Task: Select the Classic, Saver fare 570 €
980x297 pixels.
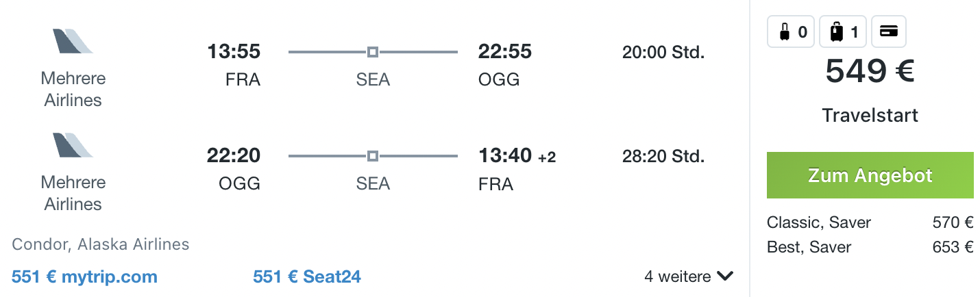Action: [x=870, y=222]
